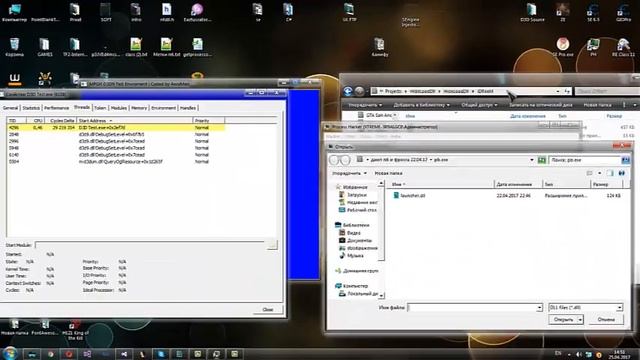The width and height of the screenshot is (640, 360).
Task: Select the msi3dum.dll QueryOglResource thread row
Action: pyautogui.click(x=116, y=162)
